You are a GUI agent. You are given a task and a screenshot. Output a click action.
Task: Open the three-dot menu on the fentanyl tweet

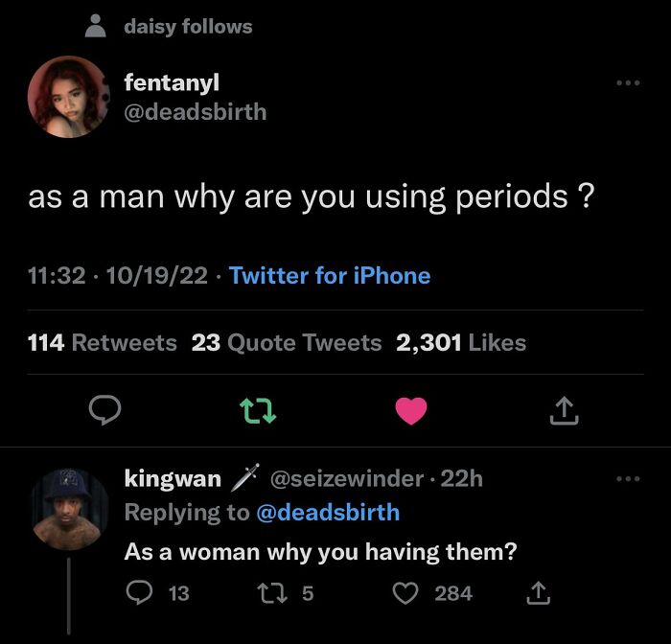[628, 82]
